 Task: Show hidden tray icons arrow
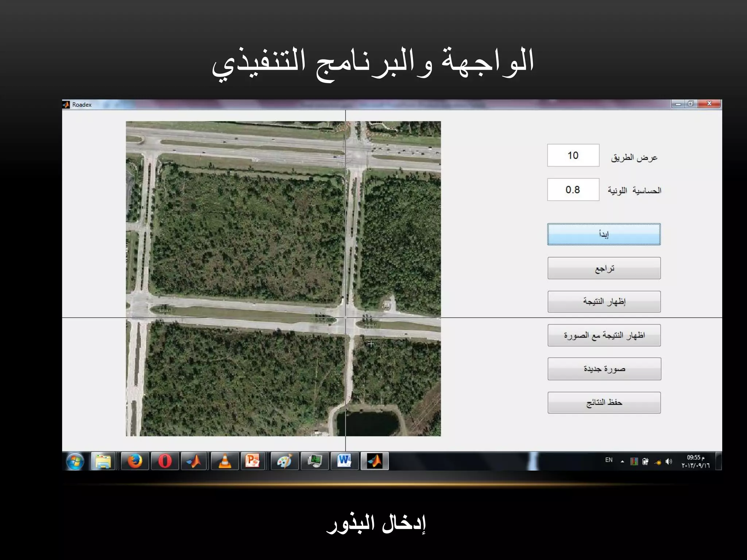(622, 462)
